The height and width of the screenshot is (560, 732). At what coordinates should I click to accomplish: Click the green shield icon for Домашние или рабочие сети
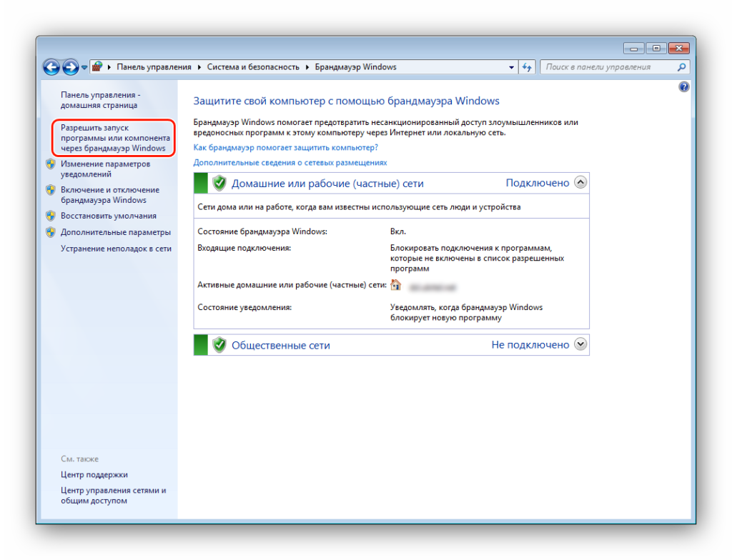click(219, 183)
